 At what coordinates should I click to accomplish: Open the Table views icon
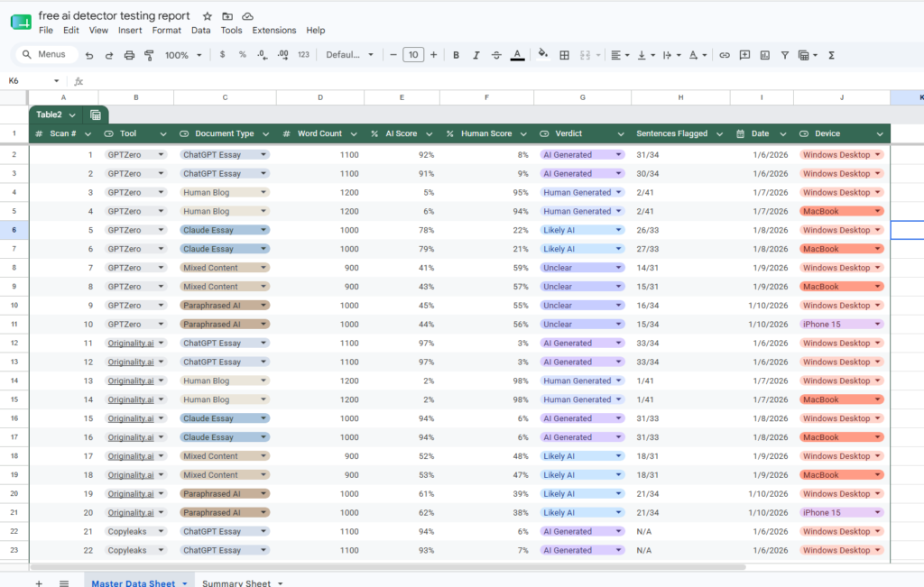[808, 55]
